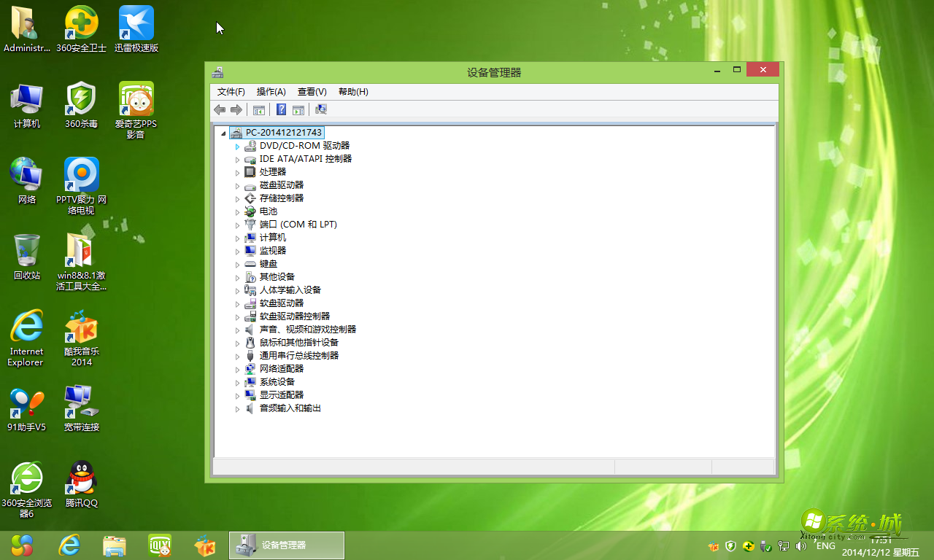The width and height of the screenshot is (934, 560).
Task: Click the Scan for hardware changes icon
Action: pyautogui.click(x=321, y=109)
